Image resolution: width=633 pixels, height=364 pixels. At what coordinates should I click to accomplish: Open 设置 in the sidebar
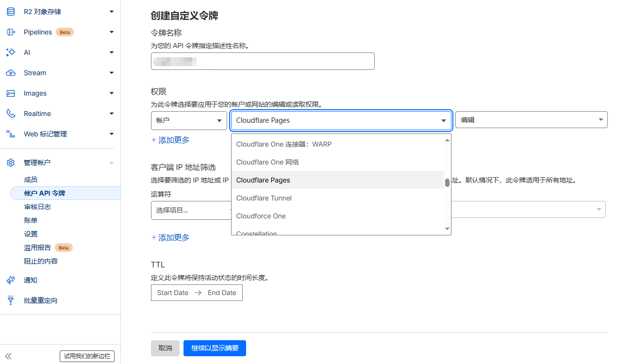click(31, 234)
